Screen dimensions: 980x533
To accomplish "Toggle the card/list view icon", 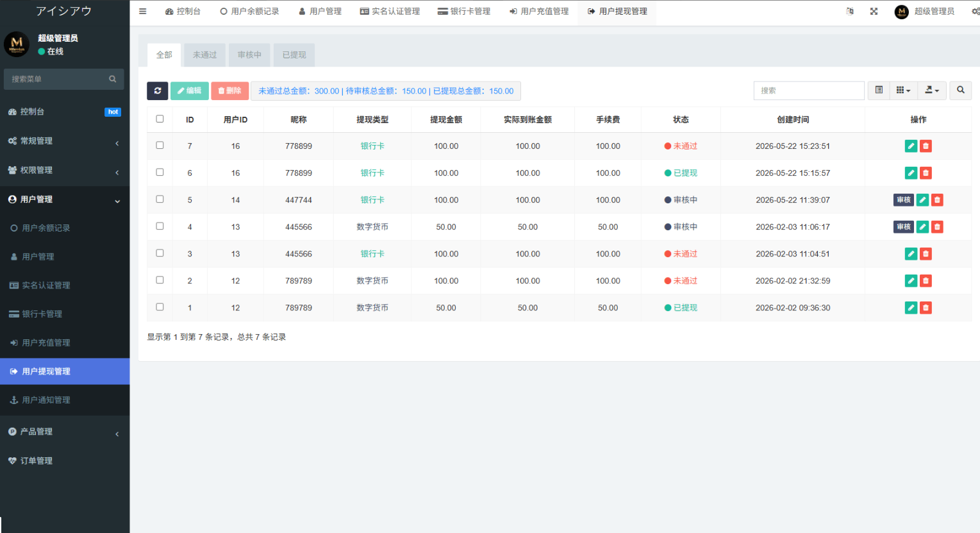I will [x=879, y=90].
